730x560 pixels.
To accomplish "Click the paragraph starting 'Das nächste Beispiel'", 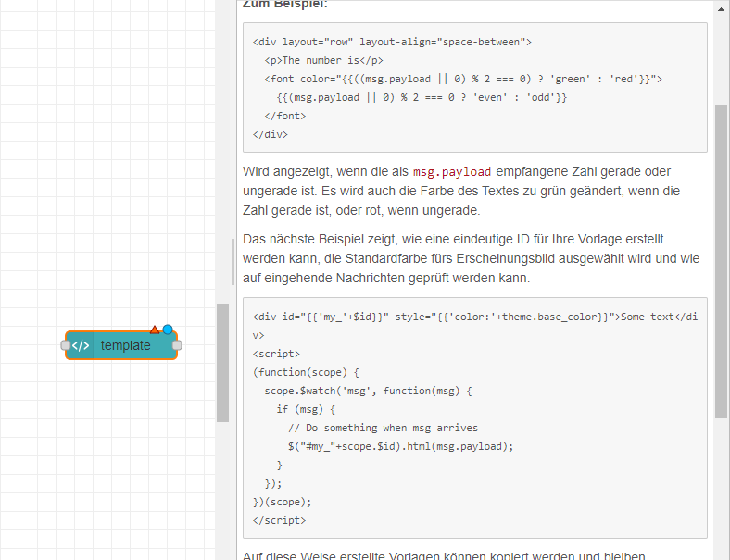I will (x=472, y=258).
